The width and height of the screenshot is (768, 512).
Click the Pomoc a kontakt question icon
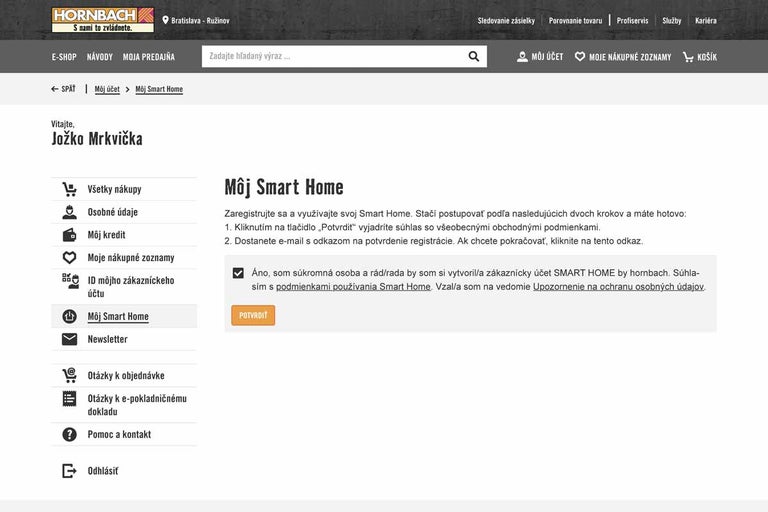(x=69, y=435)
